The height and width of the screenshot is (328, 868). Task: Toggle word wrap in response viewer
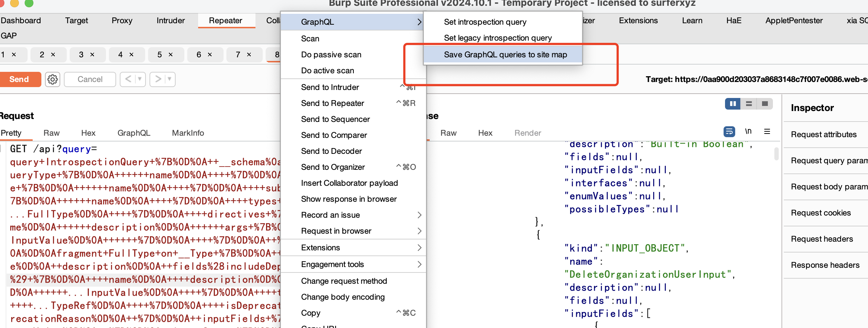(729, 132)
